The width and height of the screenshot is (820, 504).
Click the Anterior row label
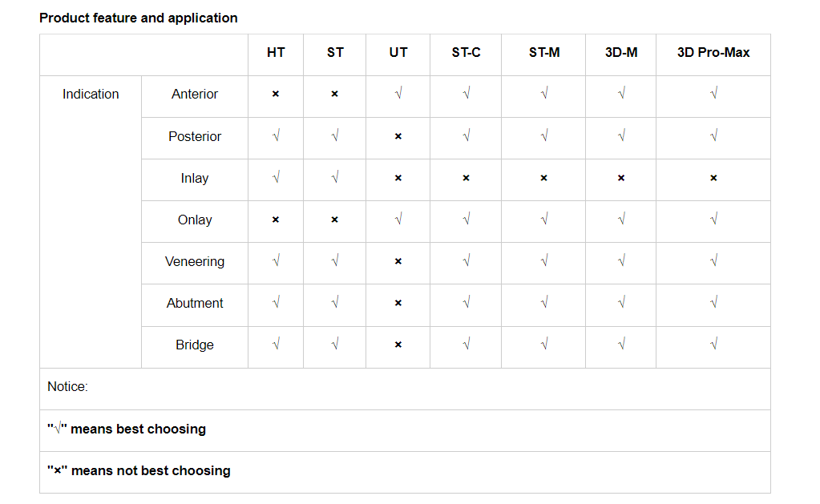pos(195,94)
